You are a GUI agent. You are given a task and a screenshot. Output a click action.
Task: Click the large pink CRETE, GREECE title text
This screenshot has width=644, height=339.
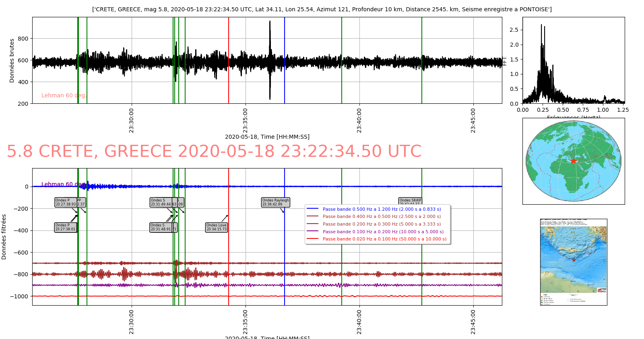pos(214,152)
